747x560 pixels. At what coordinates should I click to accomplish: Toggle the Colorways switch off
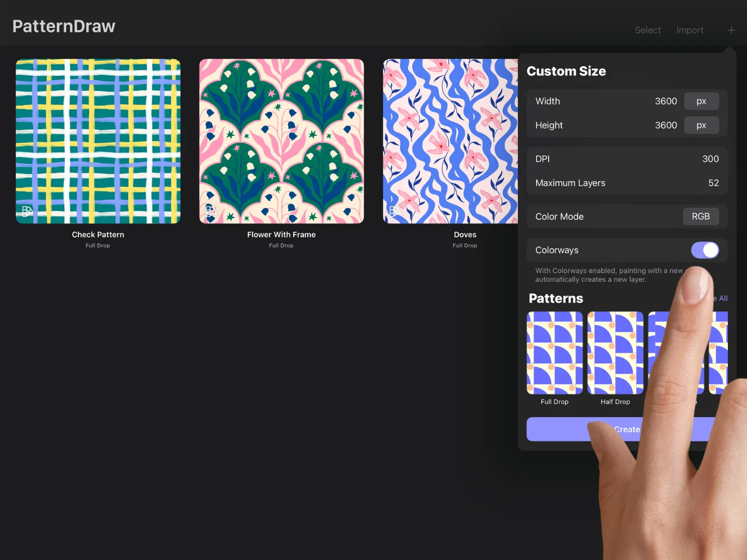click(705, 250)
